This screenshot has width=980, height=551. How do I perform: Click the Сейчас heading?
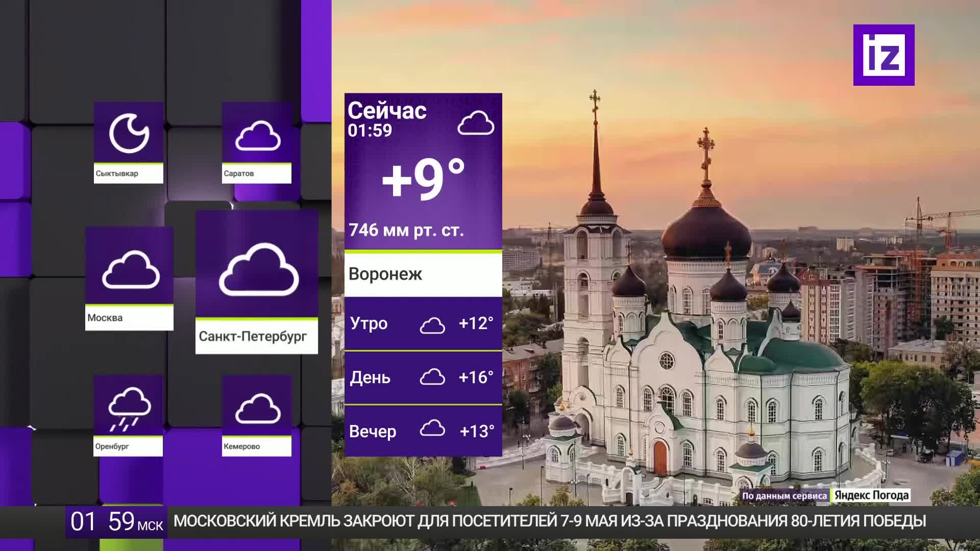click(x=387, y=110)
